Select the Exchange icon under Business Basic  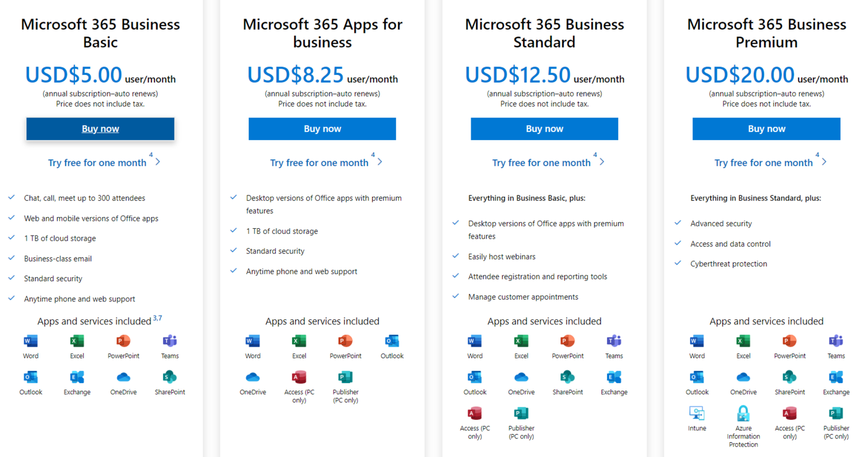(77, 377)
